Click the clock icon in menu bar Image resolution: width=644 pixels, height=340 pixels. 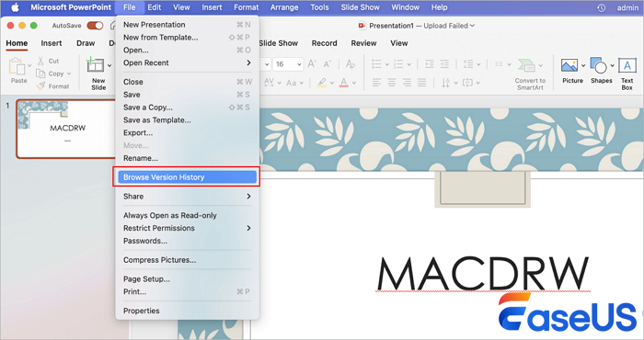[x=602, y=7]
